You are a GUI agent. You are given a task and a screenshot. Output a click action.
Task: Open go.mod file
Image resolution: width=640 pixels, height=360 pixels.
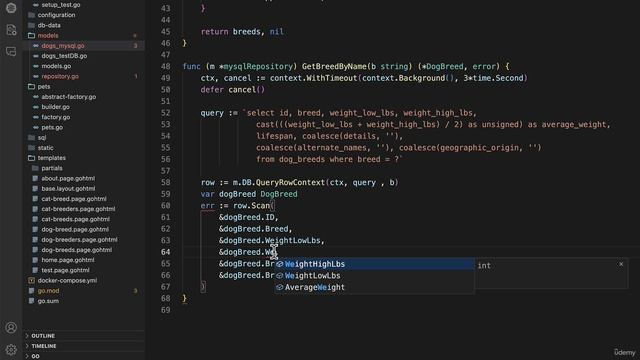(84, 291)
